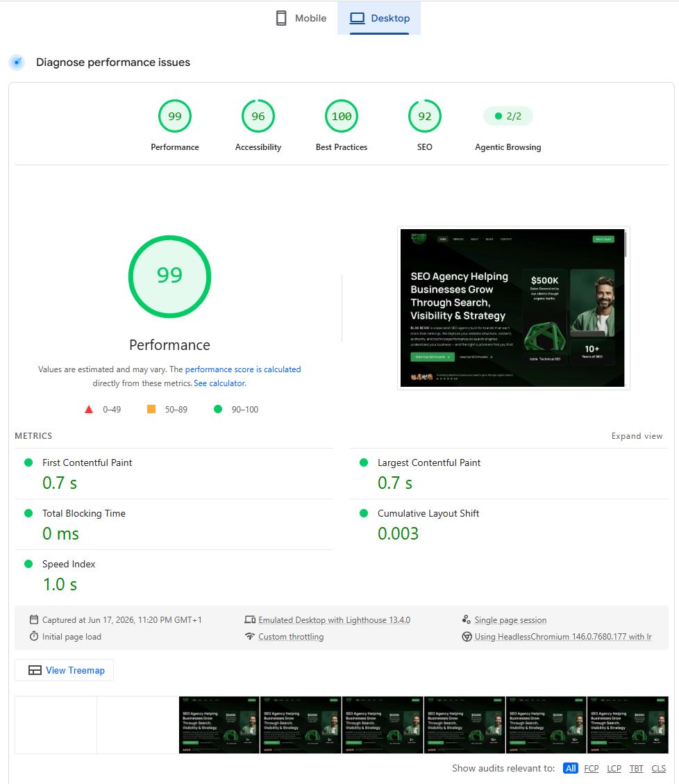Select the Desktop tab
The image size is (679, 784).
379,18
